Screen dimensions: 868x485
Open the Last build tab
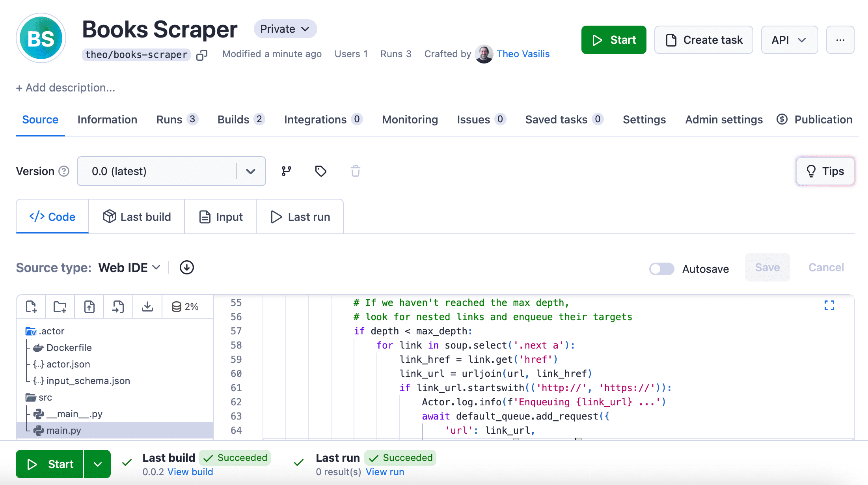pyautogui.click(x=137, y=216)
